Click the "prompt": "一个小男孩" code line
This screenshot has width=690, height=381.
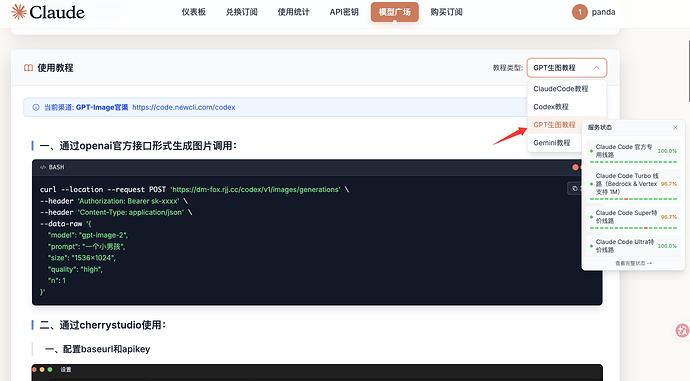[x=87, y=247]
